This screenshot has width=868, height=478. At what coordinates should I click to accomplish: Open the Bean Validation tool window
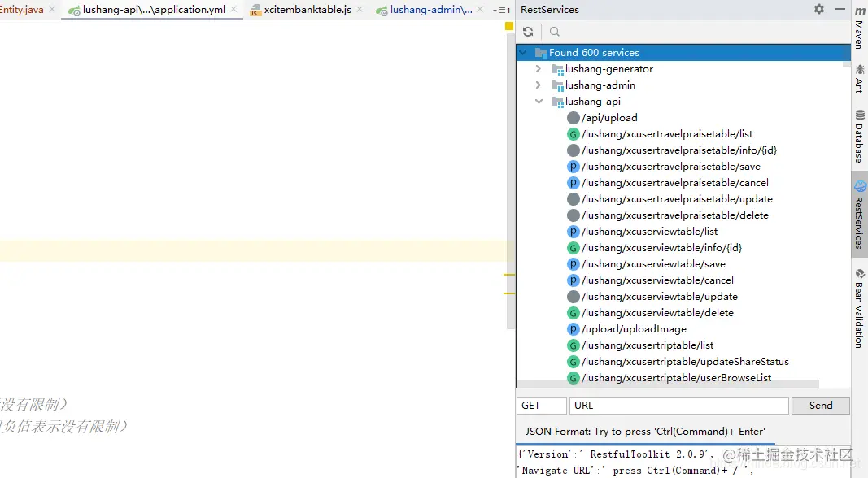860,308
